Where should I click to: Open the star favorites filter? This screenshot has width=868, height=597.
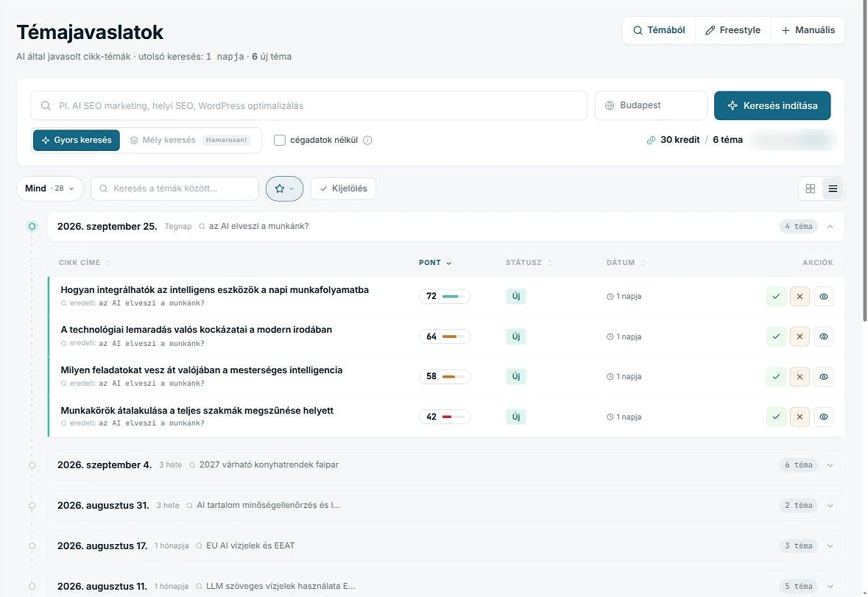[x=284, y=188]
